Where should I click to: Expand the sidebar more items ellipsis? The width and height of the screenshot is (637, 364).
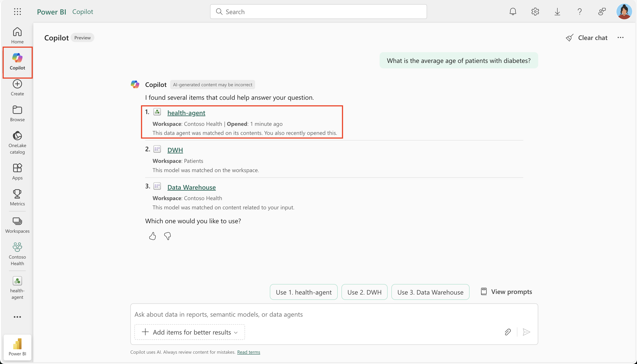(17, 317)
